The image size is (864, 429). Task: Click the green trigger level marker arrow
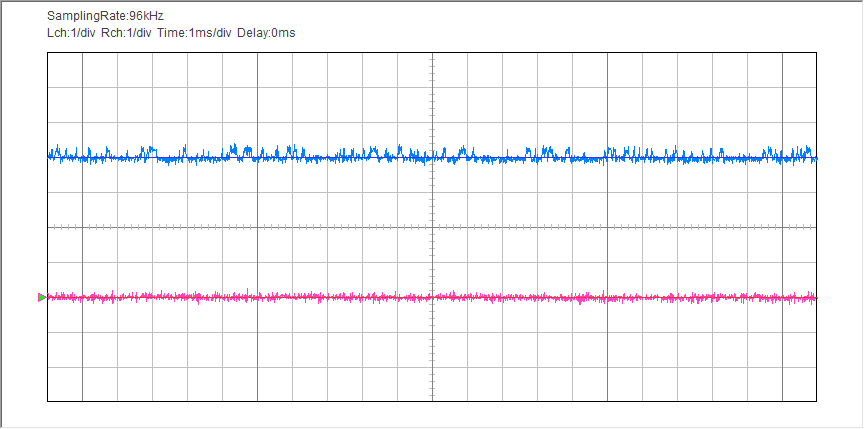41,297
